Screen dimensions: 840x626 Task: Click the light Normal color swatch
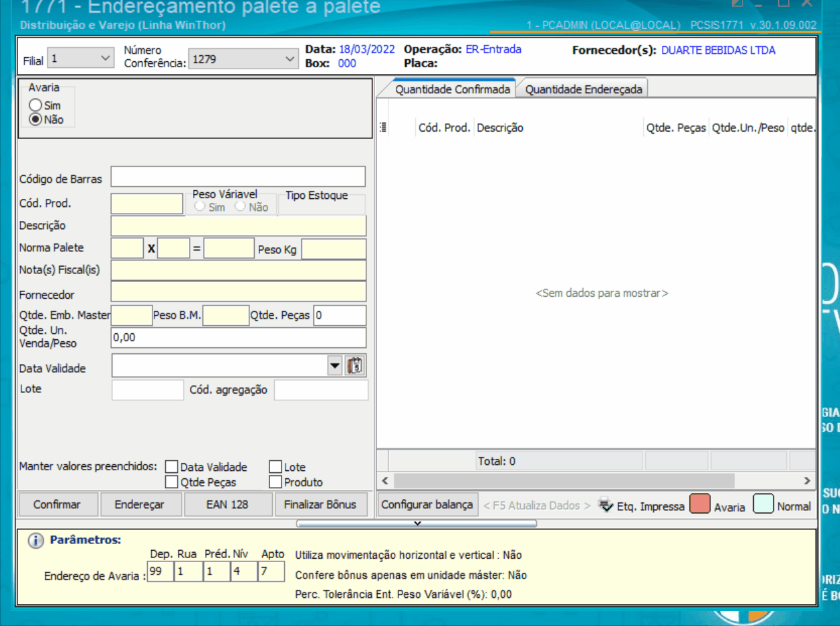763,504
